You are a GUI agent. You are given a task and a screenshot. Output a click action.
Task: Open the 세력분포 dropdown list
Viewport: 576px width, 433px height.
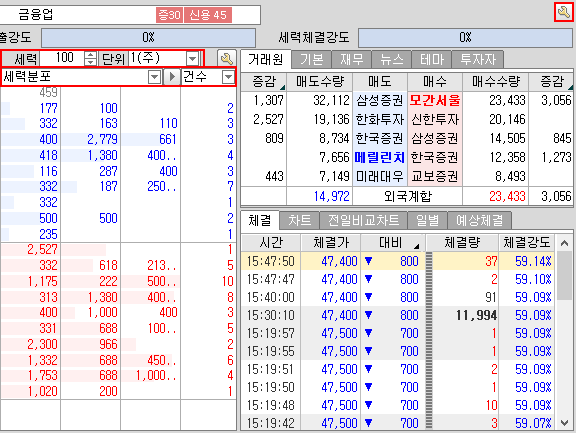tap(155, 77)
